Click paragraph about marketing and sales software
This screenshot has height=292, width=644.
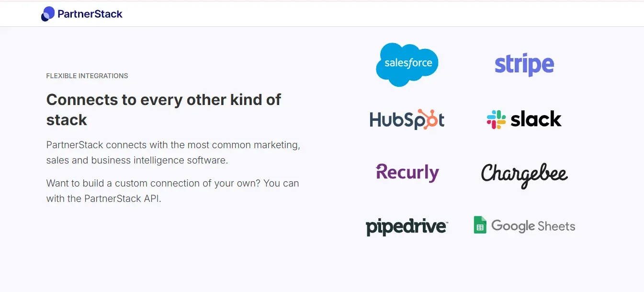(x=173, y=152)
